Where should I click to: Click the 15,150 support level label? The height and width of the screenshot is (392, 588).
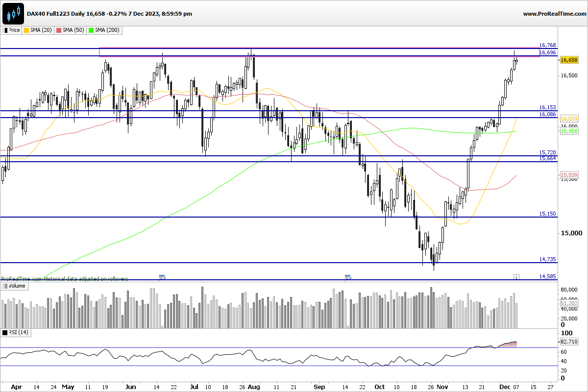[547, 214]
